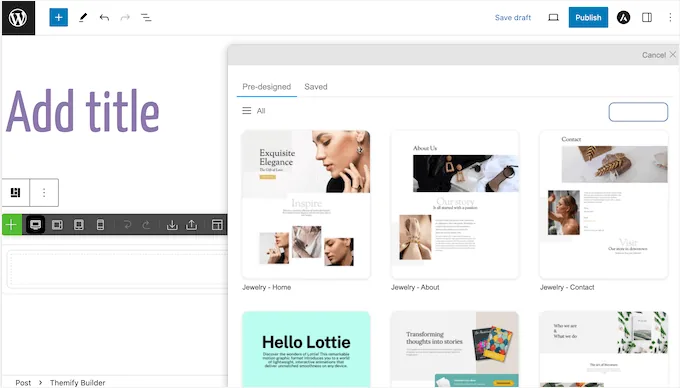This screenshot has width=680, height=388.
Task: Select the pencil Tools icon
Action: (83, 17)
